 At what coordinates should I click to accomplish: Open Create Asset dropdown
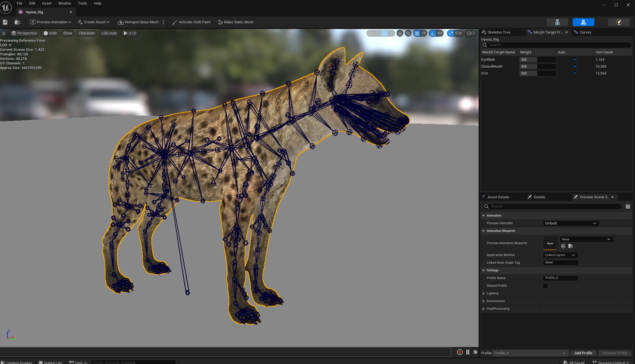[94, 22]
